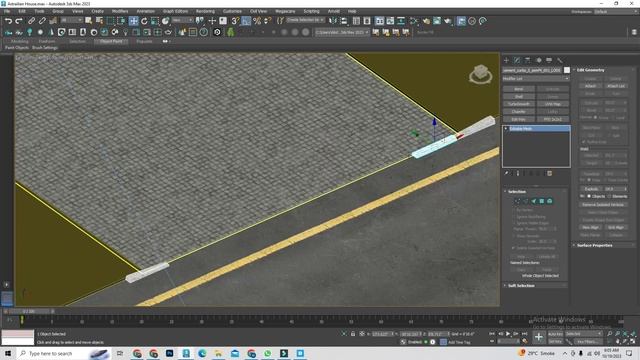
Task: Open the Curve Editor icon
Action: click(x=390, y=21)
